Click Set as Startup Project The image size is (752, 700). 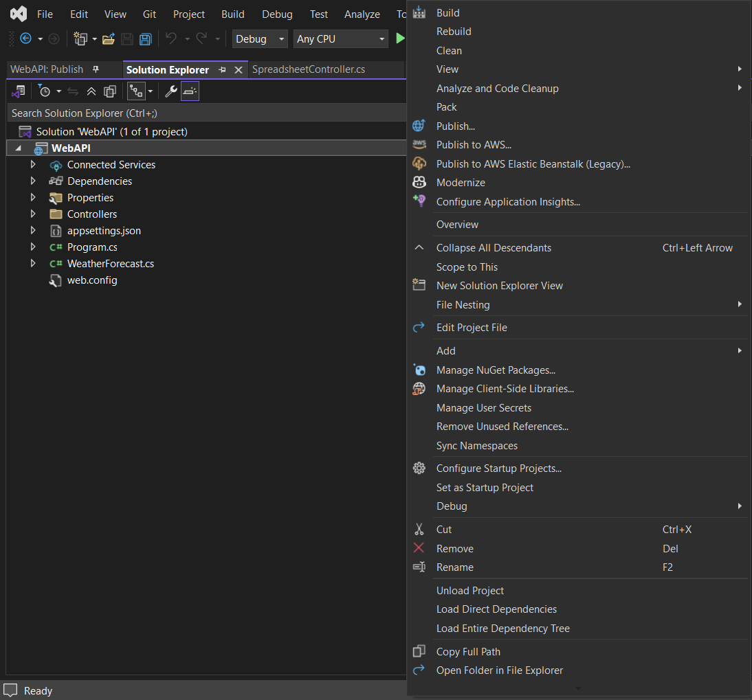(x=485, y=487)
